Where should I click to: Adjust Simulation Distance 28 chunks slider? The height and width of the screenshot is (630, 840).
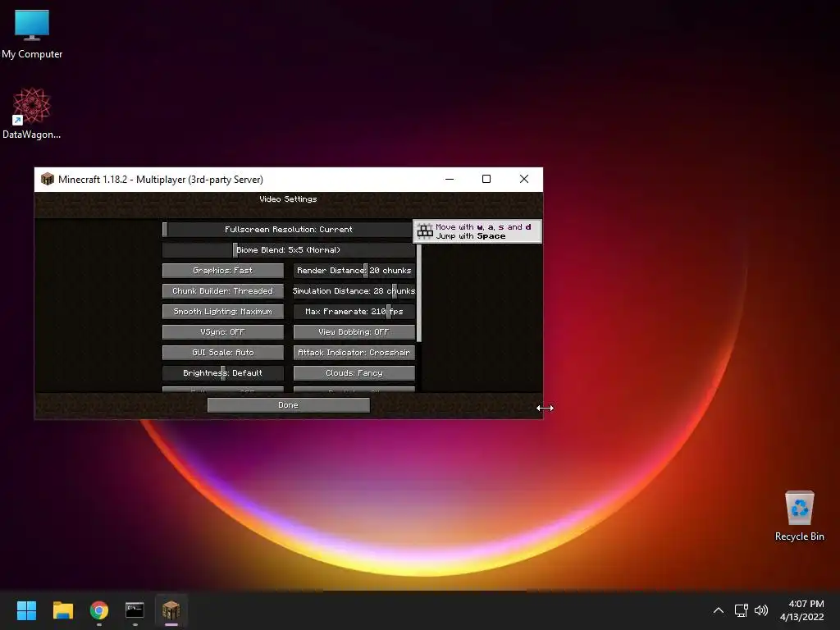click(354, 291)
